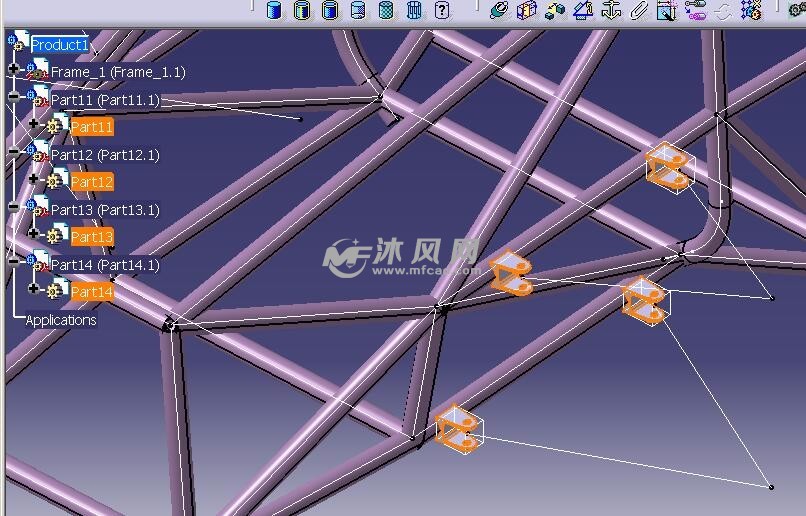Image resolution: width=806 pixels, height=516 pixels.
Task: Select the Applications tree node
Action: coord(61,320)
